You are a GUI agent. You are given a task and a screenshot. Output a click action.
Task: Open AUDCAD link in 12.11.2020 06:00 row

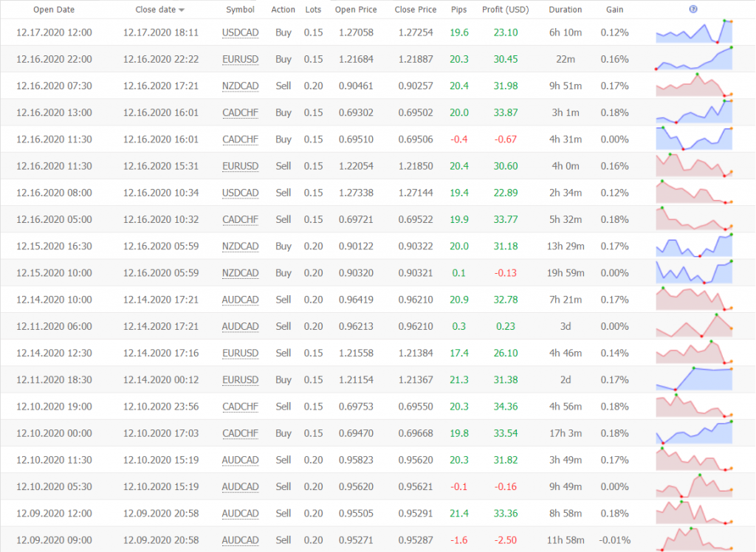[240, 326]
